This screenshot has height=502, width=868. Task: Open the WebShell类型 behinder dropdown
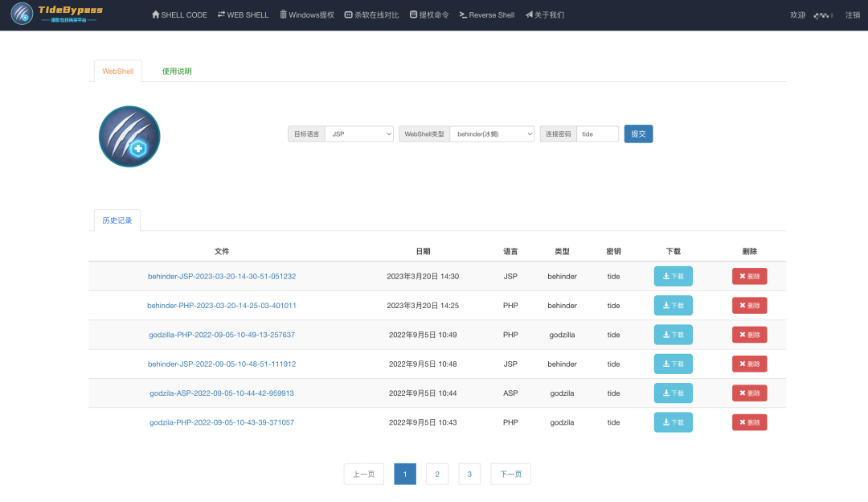coord(492,134)
